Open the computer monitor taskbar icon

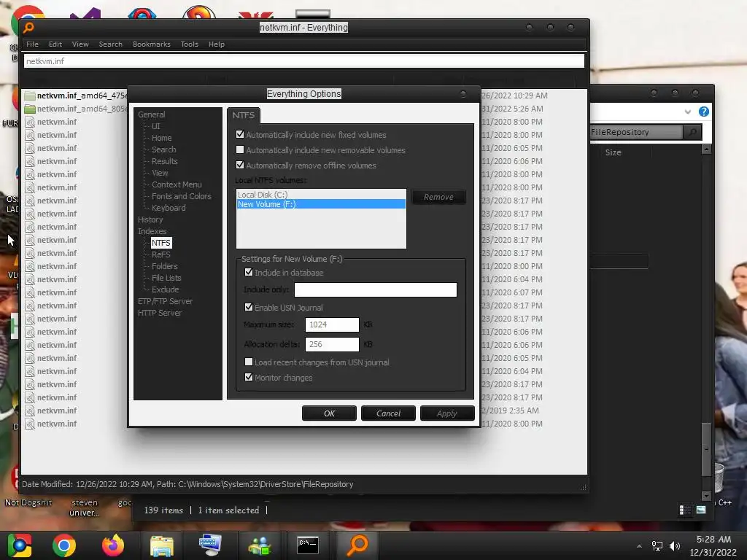pos(210,545)
